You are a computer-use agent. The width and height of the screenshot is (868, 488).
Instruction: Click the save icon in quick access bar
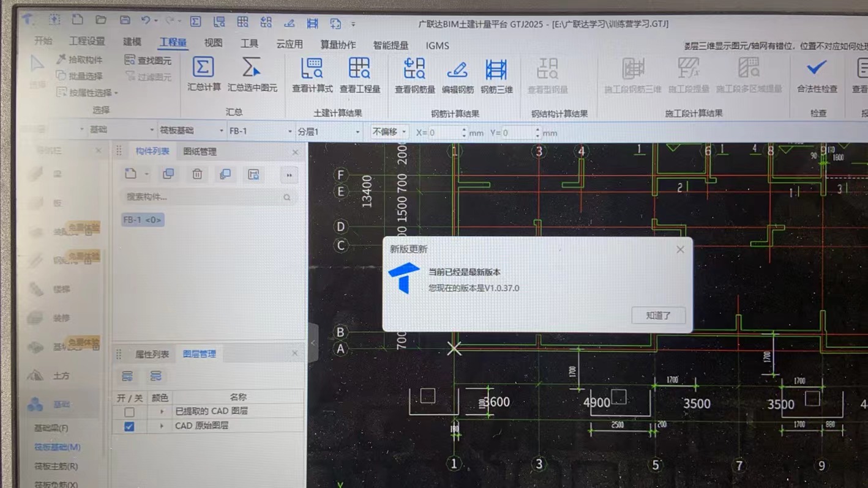click(x=125, y=20)
